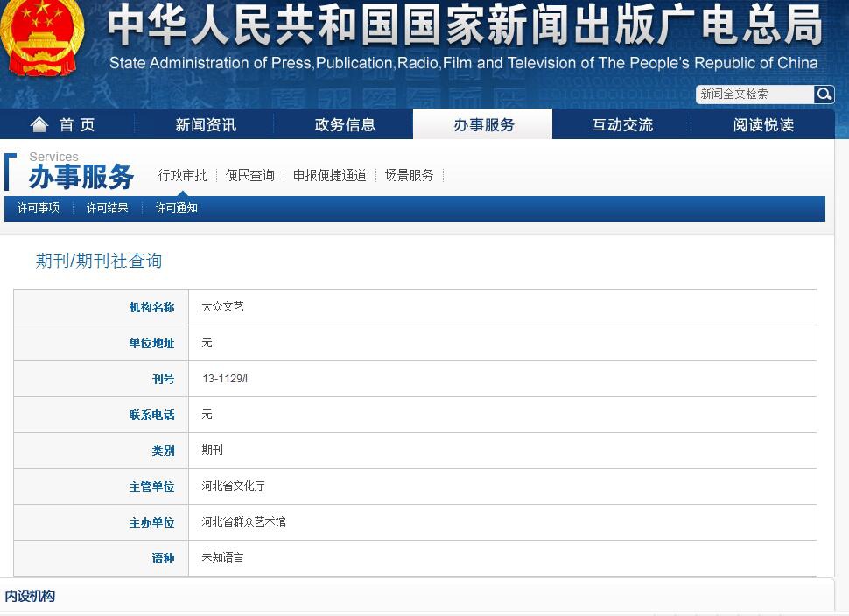
Task: Click the 联系电话 row label
Action: pyautogui.click(x=151, y=415)
